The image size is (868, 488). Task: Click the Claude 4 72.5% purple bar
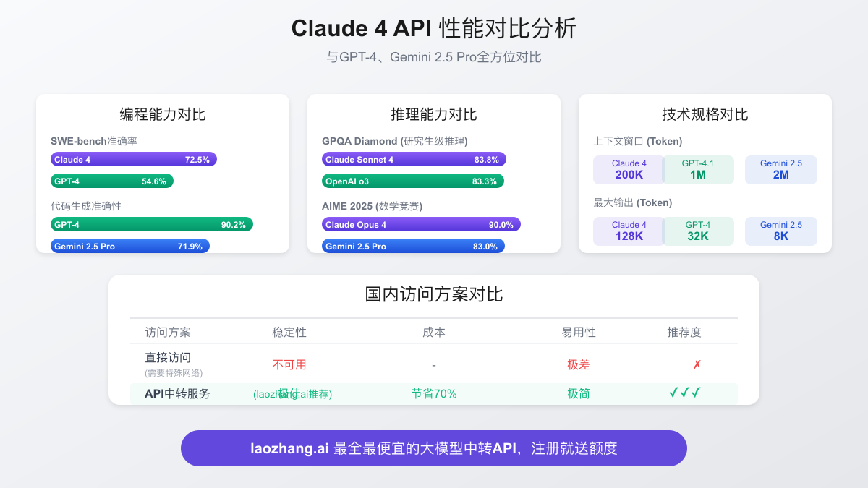(134, 160)
